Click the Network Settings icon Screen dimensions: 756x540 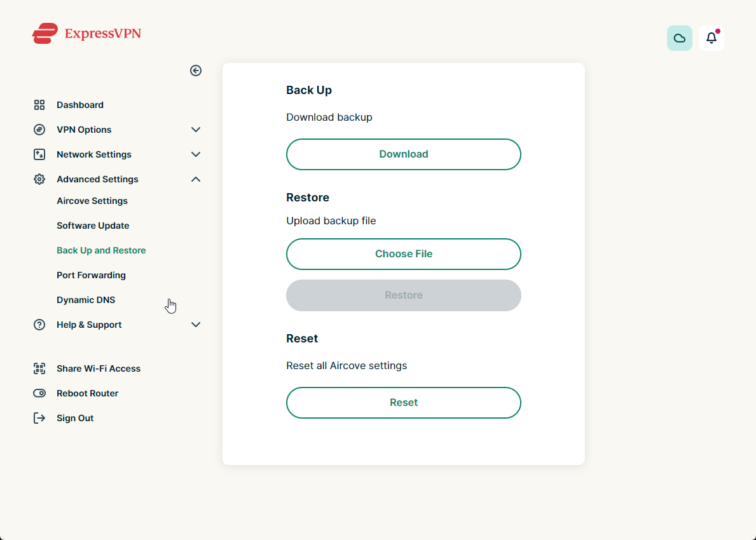(39, 154)
